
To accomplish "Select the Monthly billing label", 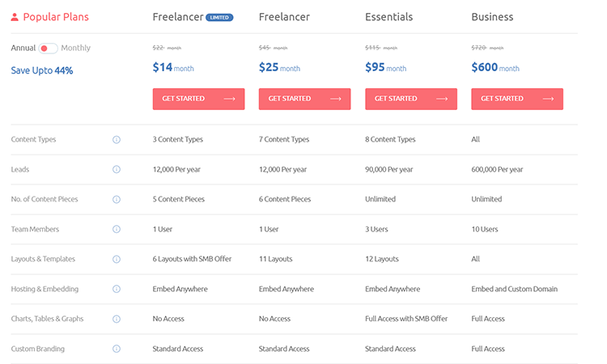I will [x=75, y=48].
